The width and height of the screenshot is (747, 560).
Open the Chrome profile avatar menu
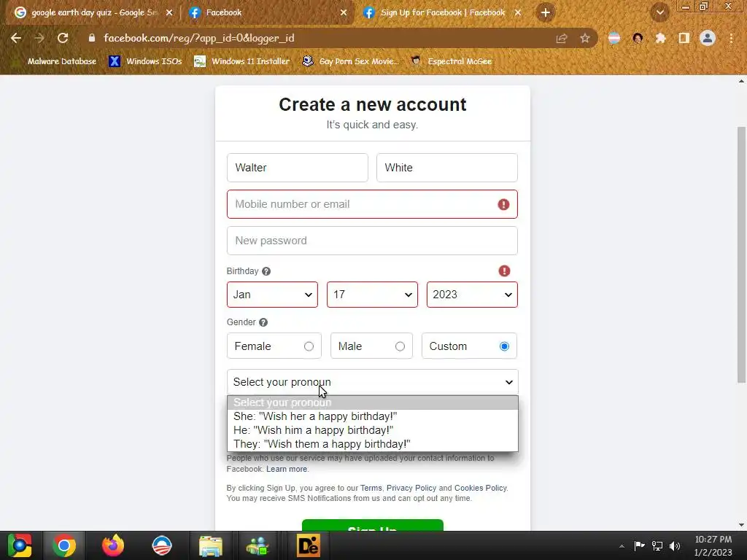(708, 38)
